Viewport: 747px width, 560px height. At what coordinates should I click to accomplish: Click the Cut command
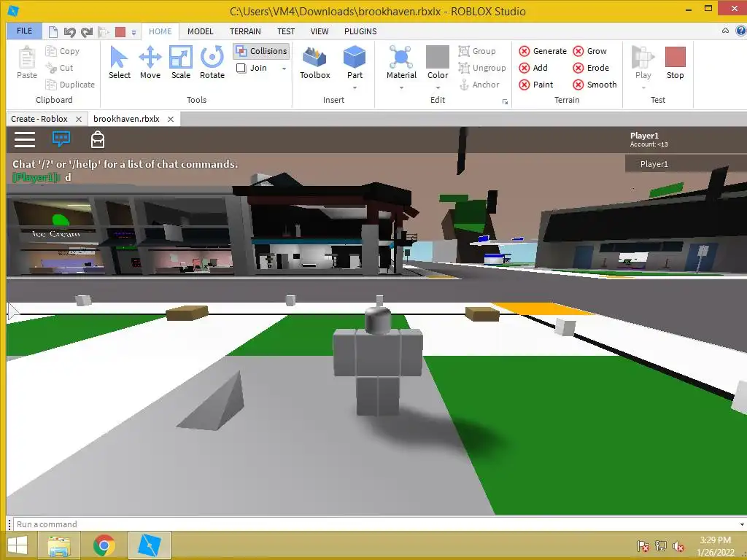click(x=59, y=68)
